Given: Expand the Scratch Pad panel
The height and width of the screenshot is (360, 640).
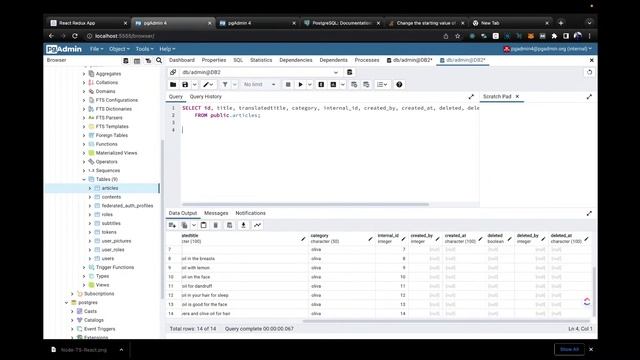Looking at the screenshot, I should coord(589,97).
